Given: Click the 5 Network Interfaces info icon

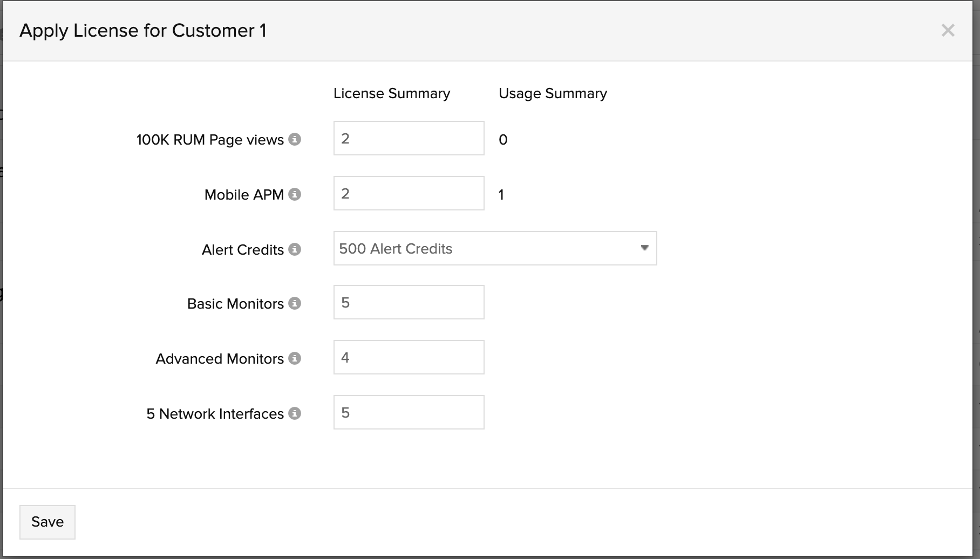Looking at the screenshot, I should (x=294, y=413).
